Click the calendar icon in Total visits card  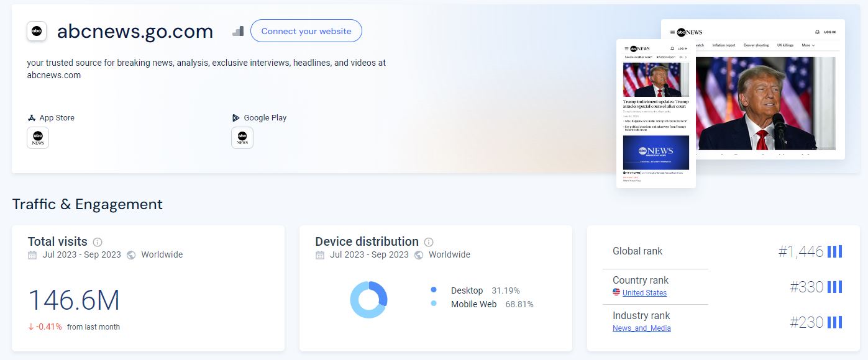(x=32, y=255)
